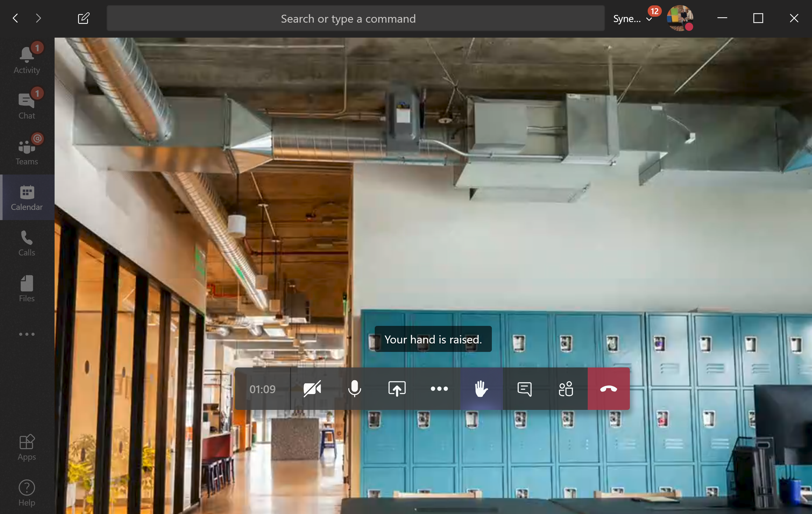Toggle camera visibility in meeting
The width and height of the screenshot is (812, 514).
pyautogui.click(x=312, y=388)
